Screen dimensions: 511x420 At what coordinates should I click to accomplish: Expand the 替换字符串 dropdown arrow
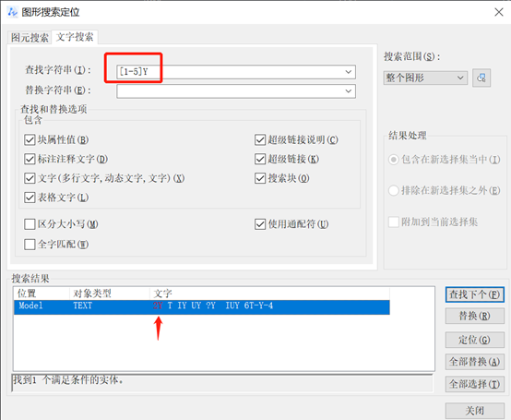[x=349, y=91]
